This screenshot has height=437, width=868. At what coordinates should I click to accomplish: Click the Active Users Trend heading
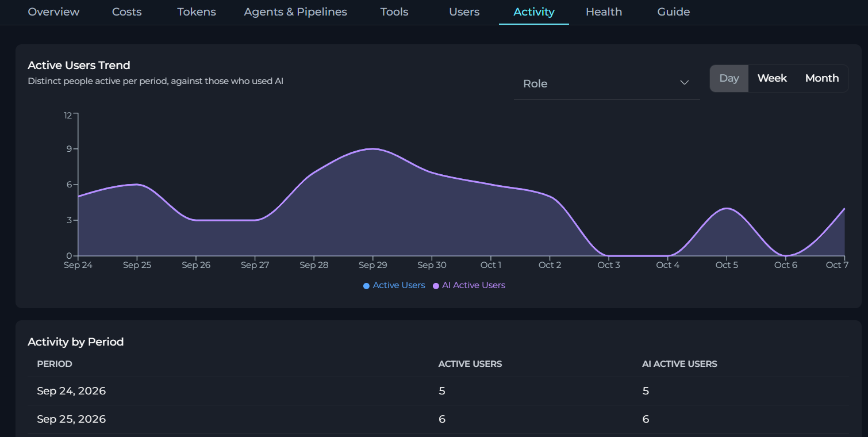pos(79,65)
